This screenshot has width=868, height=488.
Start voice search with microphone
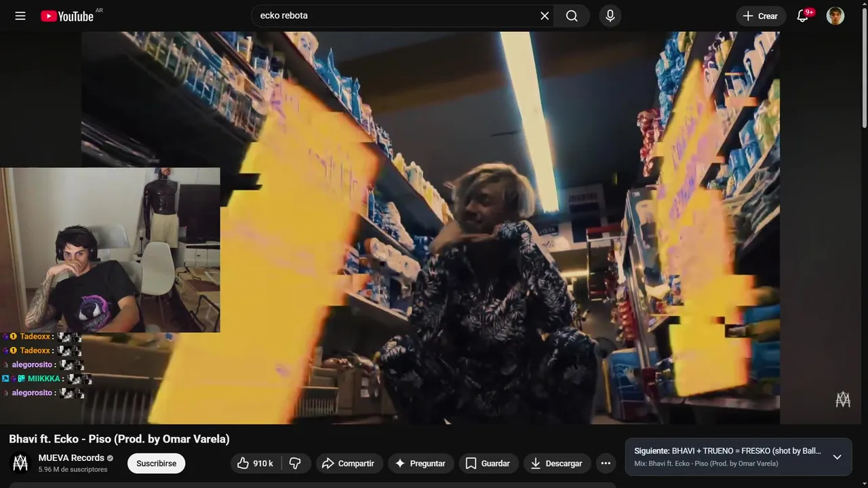pyautogui.click(x=610, y=16)
